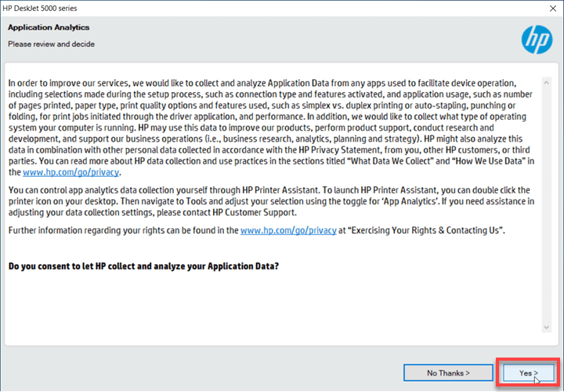Screen dimensions: 564x392
Task: Open the first www.hp.com/go/privacy link
Action: [x=70, y=172]
